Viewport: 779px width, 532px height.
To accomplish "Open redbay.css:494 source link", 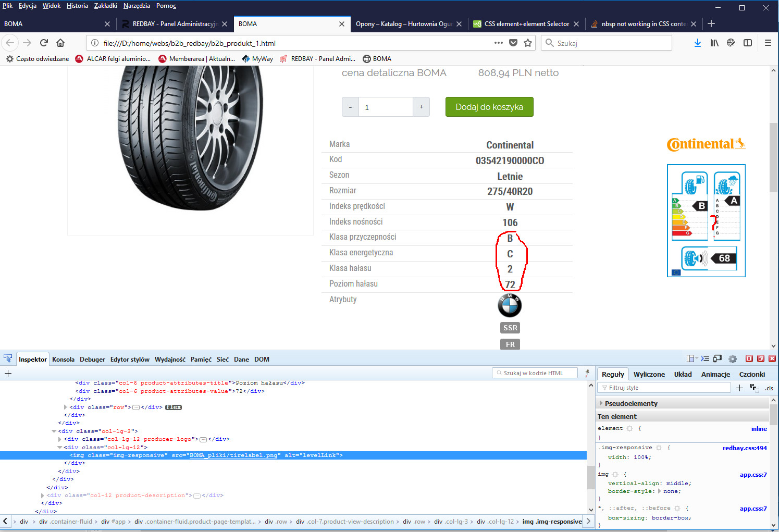I will pyautogui.click(x=744, y=448).
